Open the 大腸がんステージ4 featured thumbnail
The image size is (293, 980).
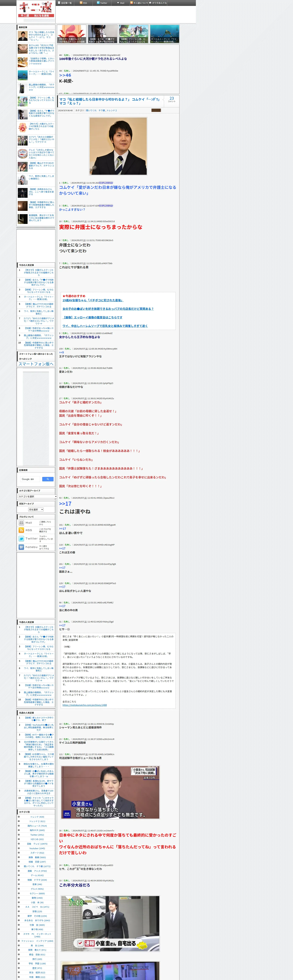point(72,34)
